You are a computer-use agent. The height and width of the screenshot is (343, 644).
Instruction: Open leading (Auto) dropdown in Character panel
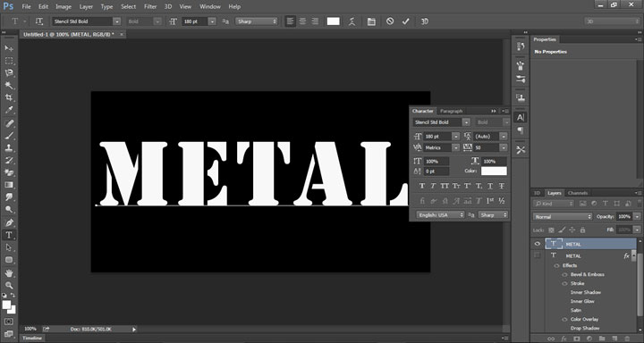tap(504, 136)
